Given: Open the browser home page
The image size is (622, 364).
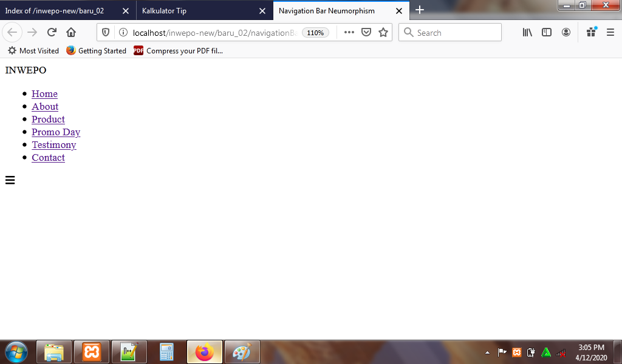Looking at the screenshot, I should click(x=71, y=33).
